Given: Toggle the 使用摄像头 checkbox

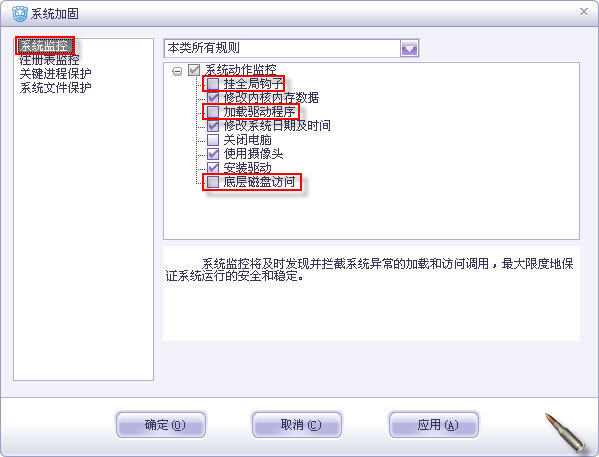Looking at the screenshot, I should point(213,154).
